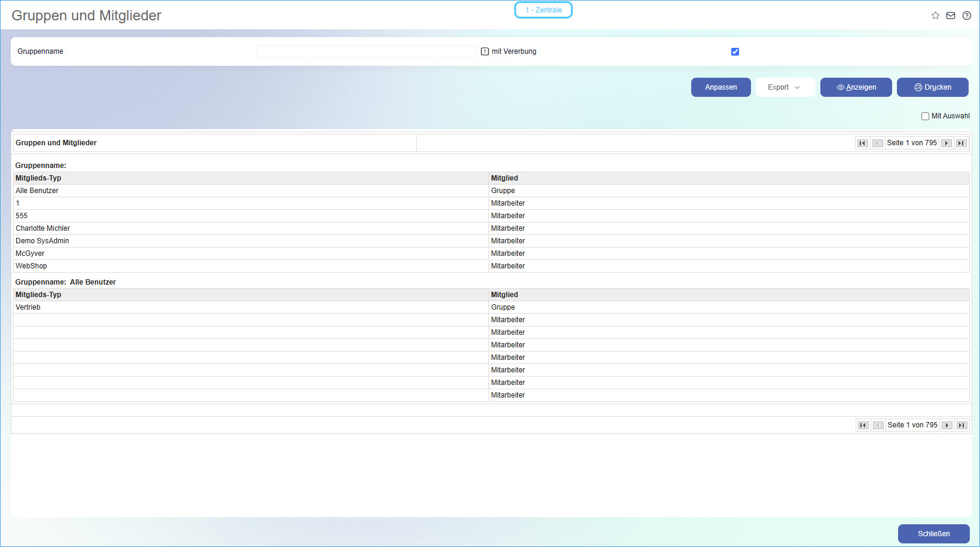Screen dimensions: 980x547
Task: Focus the Gruppenname input field
Action: click(x=366, y=51)
